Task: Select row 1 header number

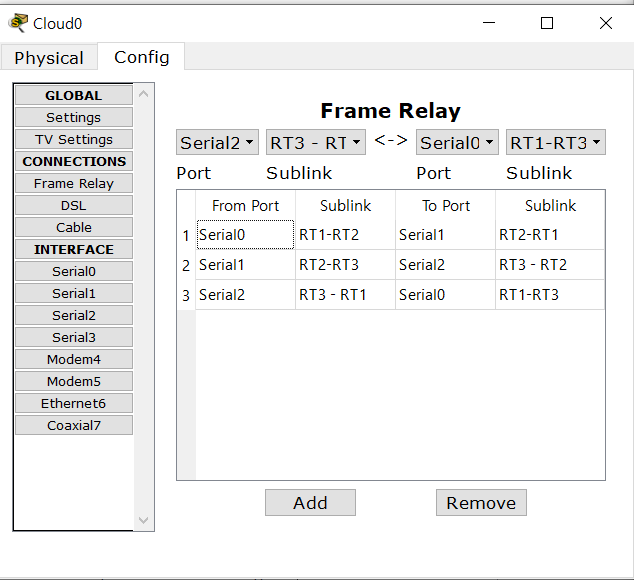Action: (186, 235)
